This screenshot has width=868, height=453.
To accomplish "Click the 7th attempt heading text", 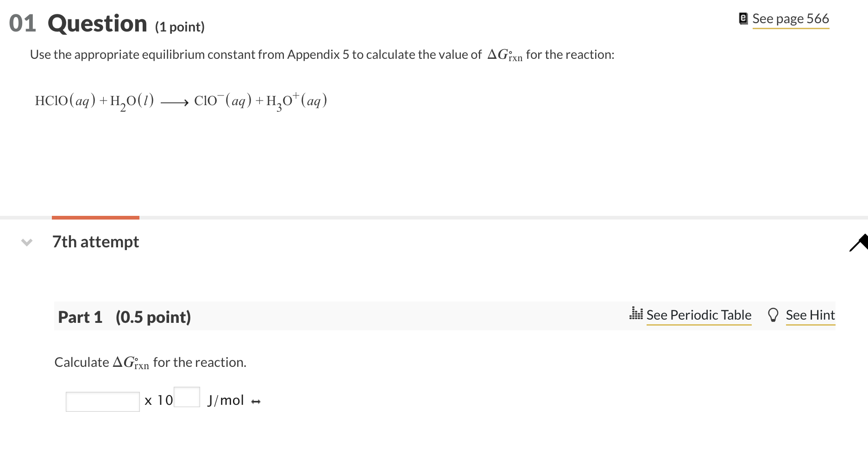I will point(95,241).
